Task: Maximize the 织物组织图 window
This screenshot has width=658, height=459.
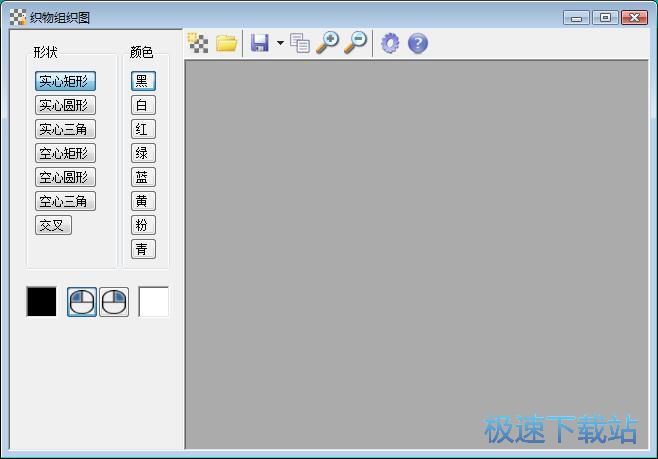Action: click(605, 18)
